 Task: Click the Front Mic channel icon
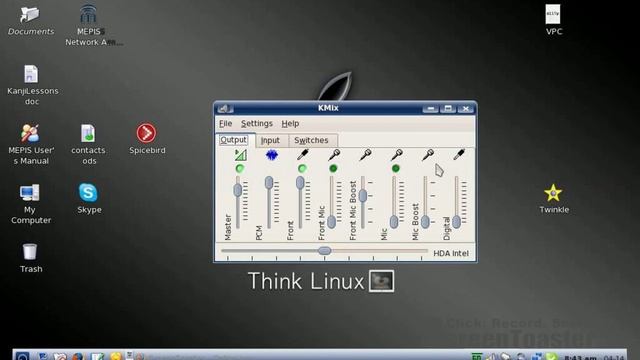(x=334, y=154)
